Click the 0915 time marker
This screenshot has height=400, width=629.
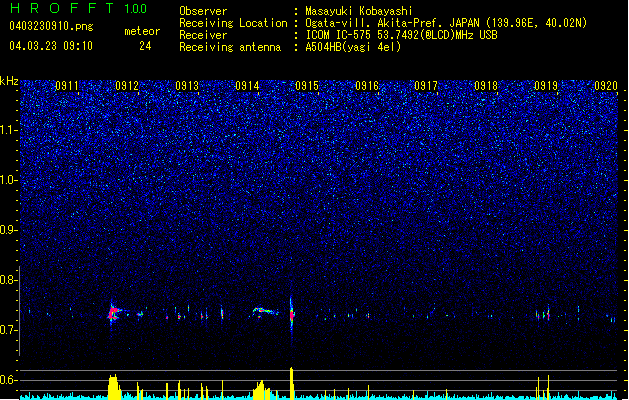(307, 86)
